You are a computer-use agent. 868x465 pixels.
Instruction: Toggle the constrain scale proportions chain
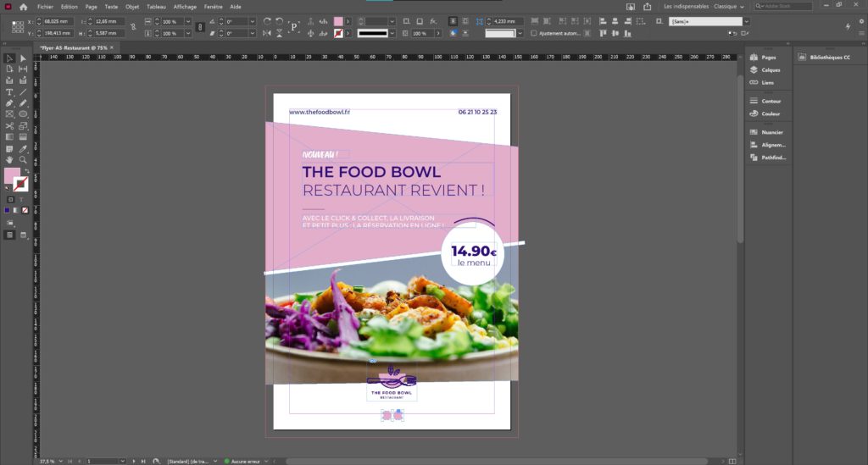[x=200, y=26]
